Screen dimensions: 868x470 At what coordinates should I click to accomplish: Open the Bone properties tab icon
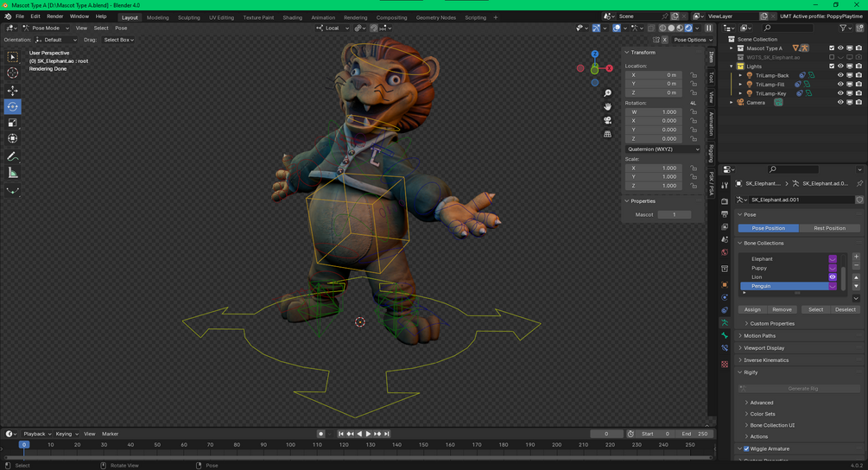point(725,335)
